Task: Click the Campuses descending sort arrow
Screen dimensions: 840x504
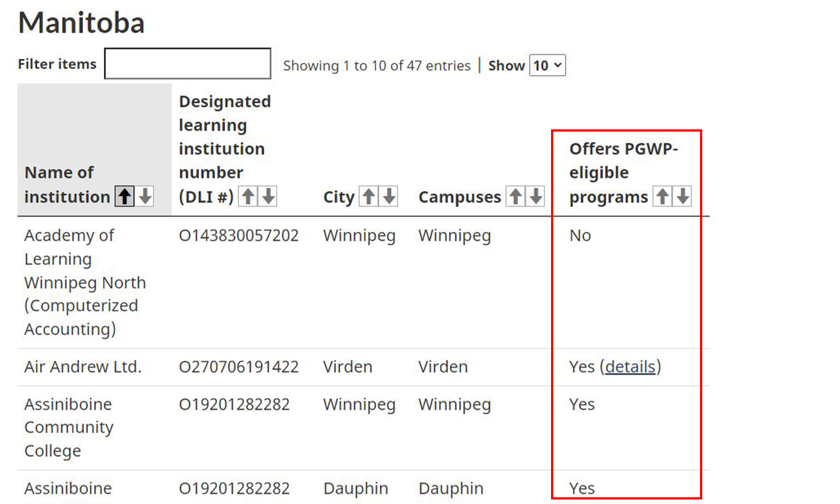Action: [x=536, y=196]
